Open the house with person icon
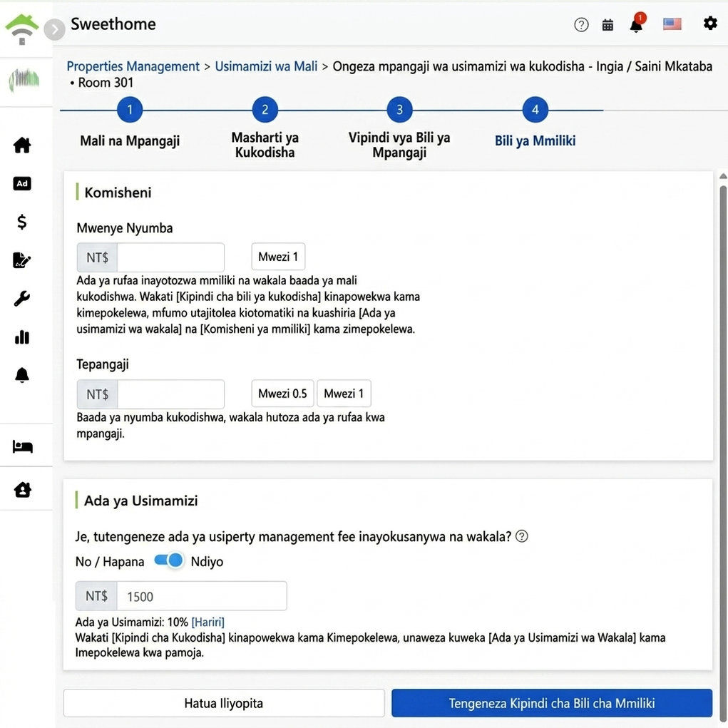 click(x=22, y=489)
